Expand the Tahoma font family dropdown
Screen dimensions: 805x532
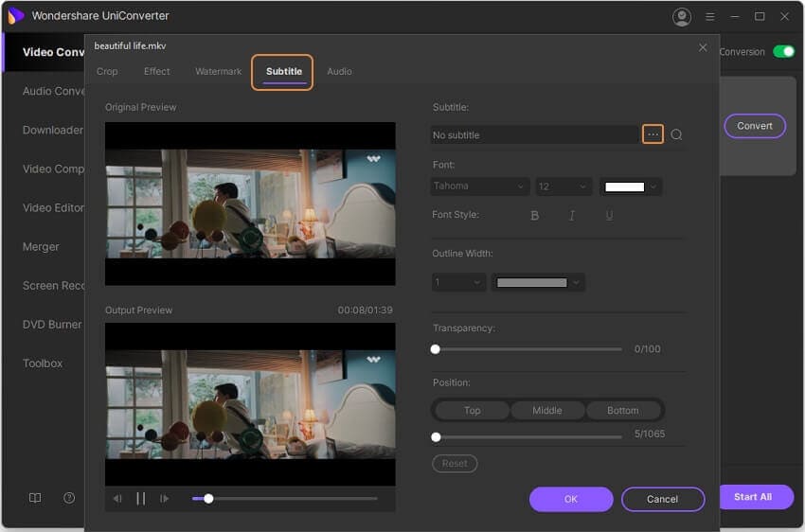tap(479, 186)
